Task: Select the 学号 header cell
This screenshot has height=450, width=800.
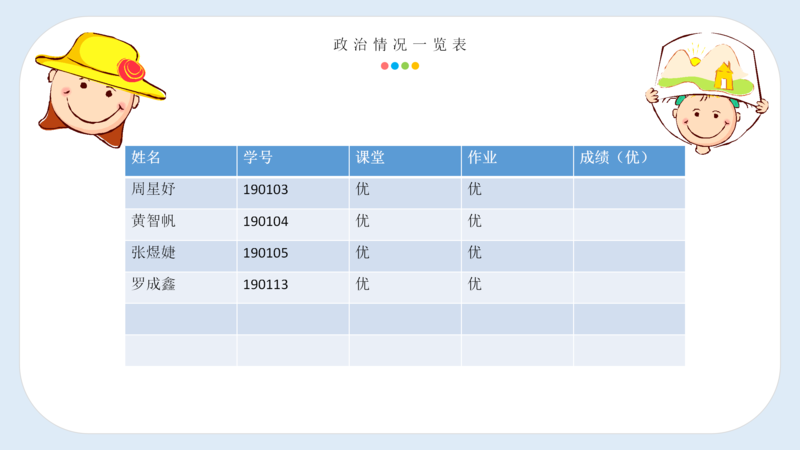Action: (x=293, y=161)
